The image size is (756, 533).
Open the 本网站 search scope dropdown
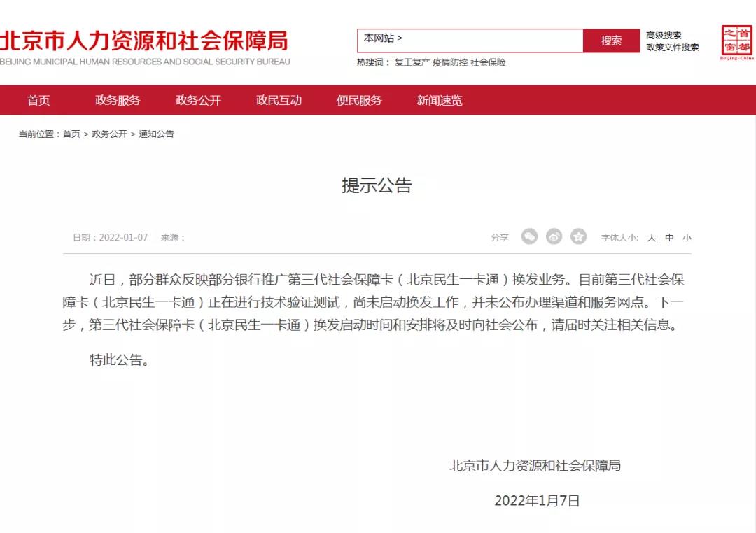(383, 39)
